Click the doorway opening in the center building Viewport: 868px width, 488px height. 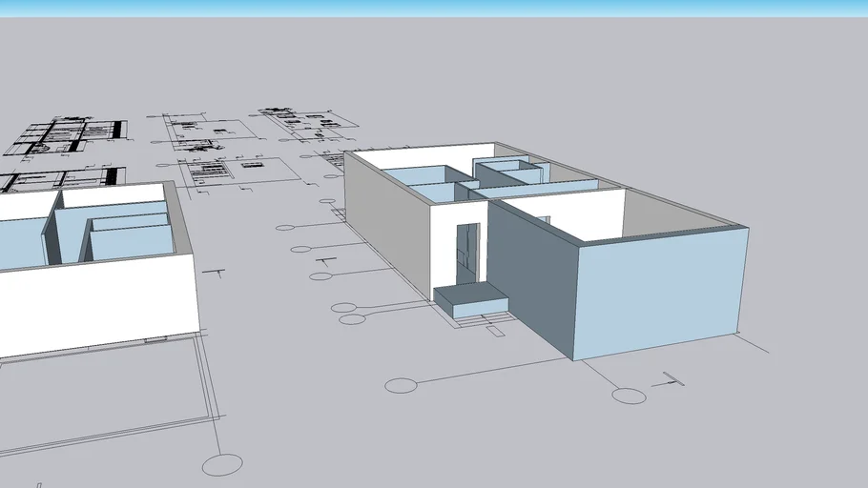coord(467,254)
